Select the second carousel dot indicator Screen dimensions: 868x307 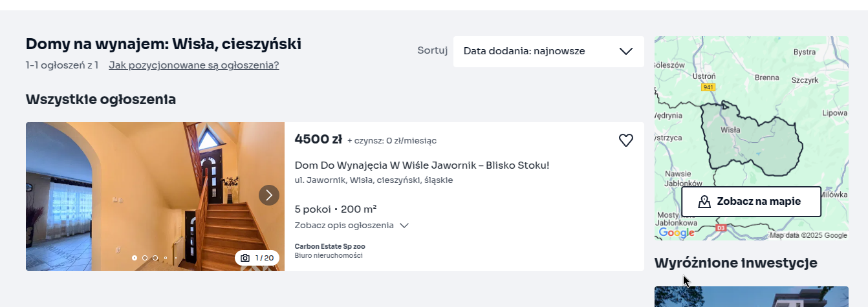pyautogui.click(x=145, y=258)
